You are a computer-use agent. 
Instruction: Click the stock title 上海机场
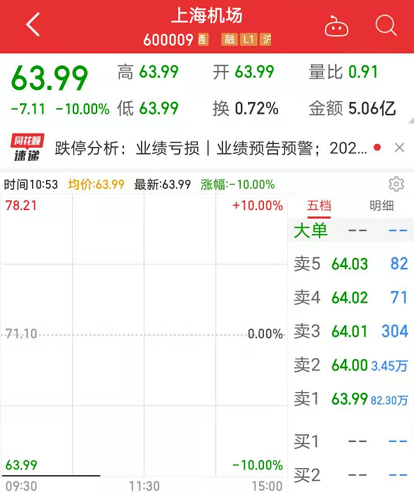coord(207,16)
